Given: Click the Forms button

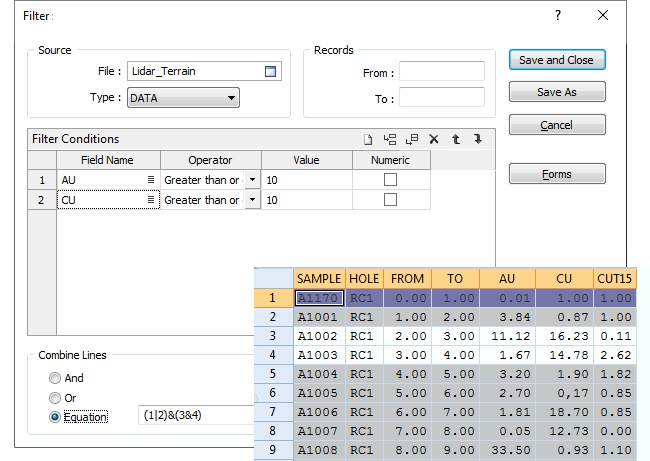Looking at the screenshot, I should coord(556,174).
